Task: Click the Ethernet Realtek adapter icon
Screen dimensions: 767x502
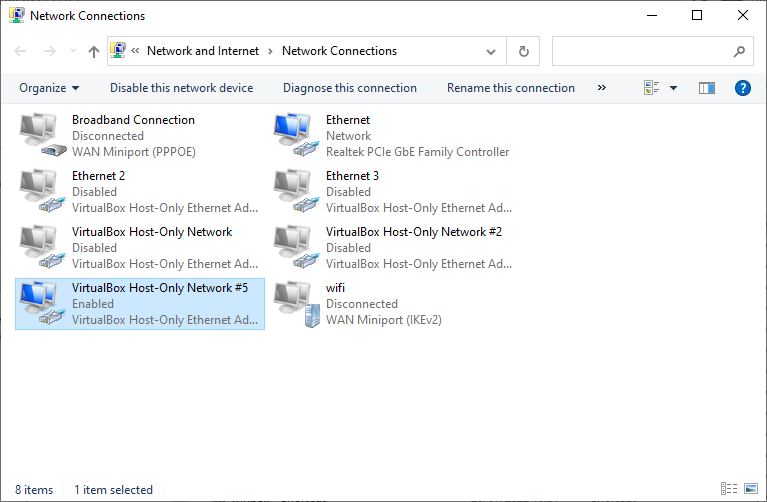Action: click(x=294, y=136)
